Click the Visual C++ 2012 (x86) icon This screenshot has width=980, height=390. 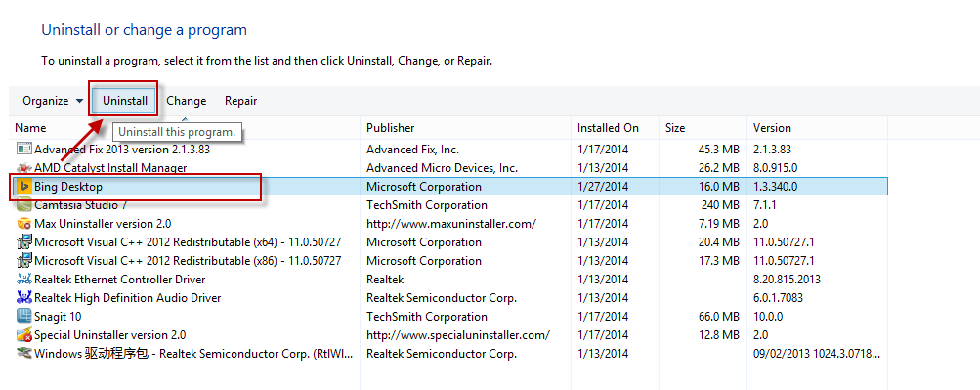coord(23,261)
